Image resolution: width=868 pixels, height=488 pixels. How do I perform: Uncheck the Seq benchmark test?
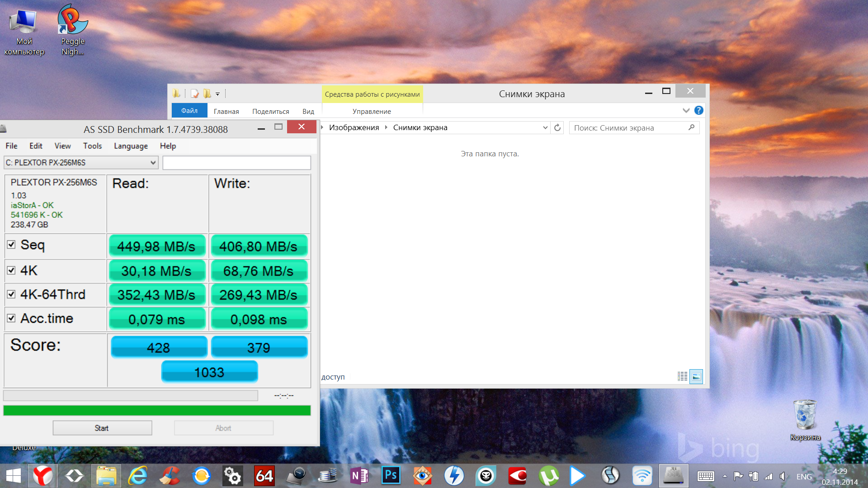11,245
